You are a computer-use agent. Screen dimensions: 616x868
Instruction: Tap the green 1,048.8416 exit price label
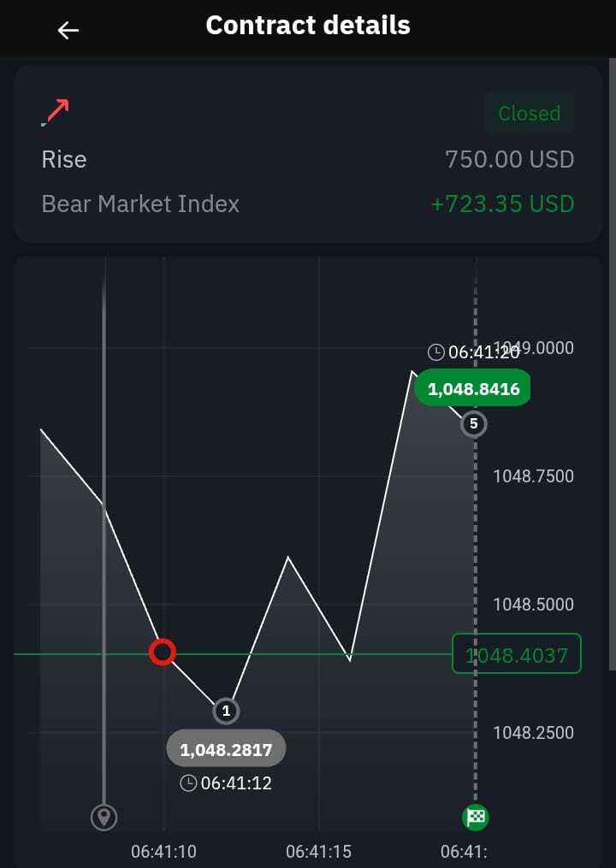coord(473,387)
